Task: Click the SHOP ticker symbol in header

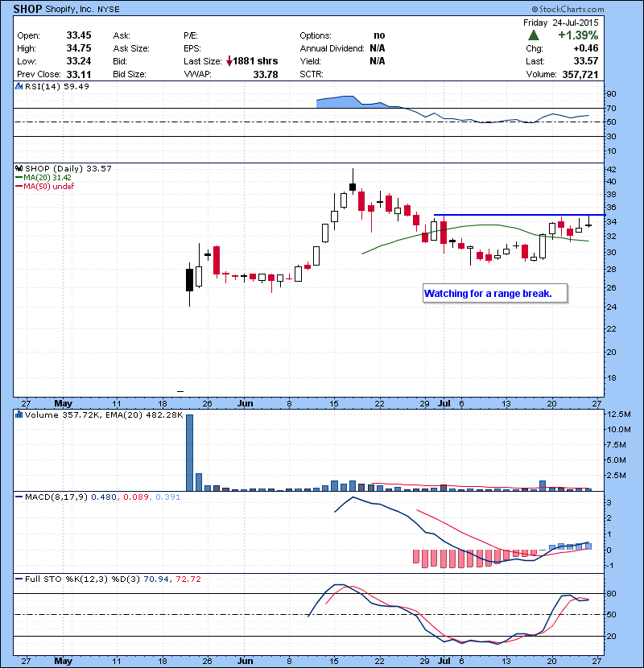Action: (27, 9)
